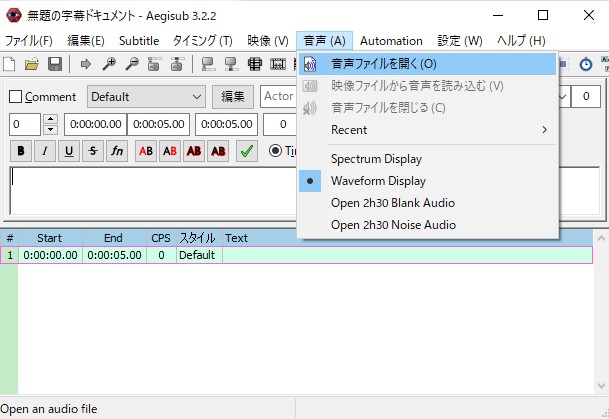This screenshot has width=609, height=419.
Task: Select Spectrum Display option
Action: tap(428, 159)
